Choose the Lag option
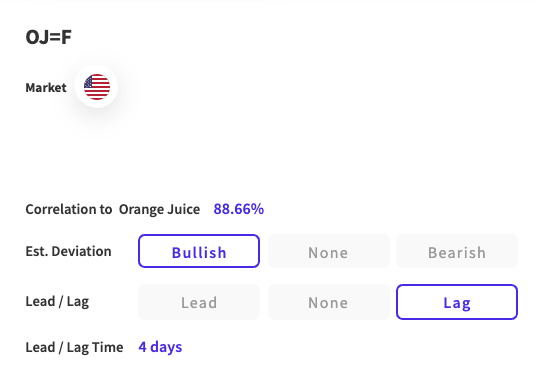536x384 pixels. [x=457, y=302]
